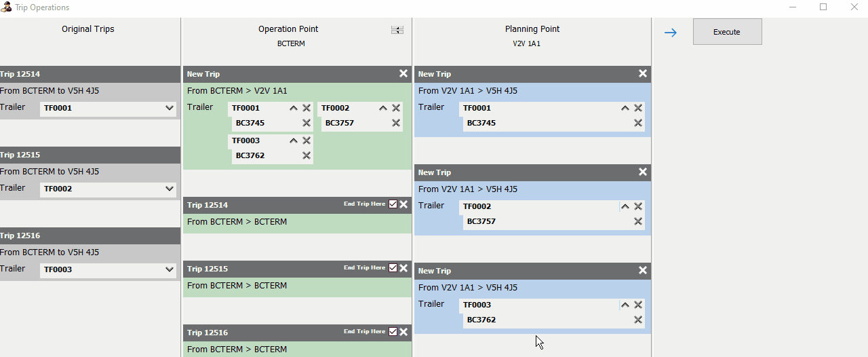Remove BC3757 from the Operation Point trip
The width and height of the screenshot is (868, 357).
396,123
